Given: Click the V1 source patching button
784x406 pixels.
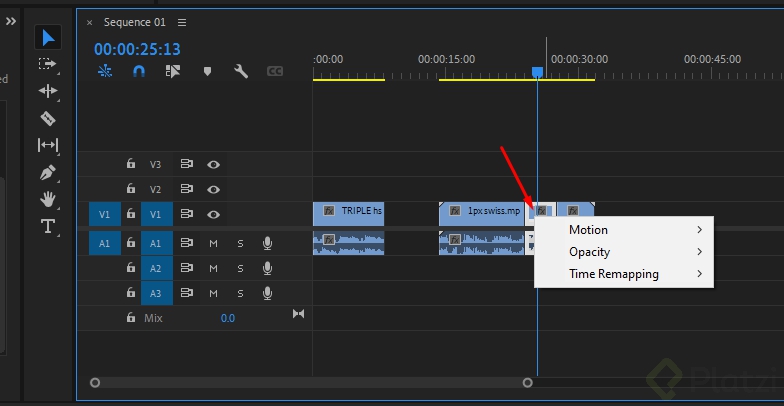Looking at the screenshot, I should pos(104,214).
